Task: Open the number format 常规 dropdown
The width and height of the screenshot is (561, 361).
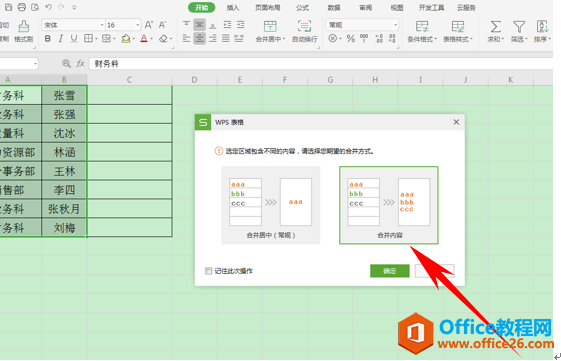Action: click(395, 25)
